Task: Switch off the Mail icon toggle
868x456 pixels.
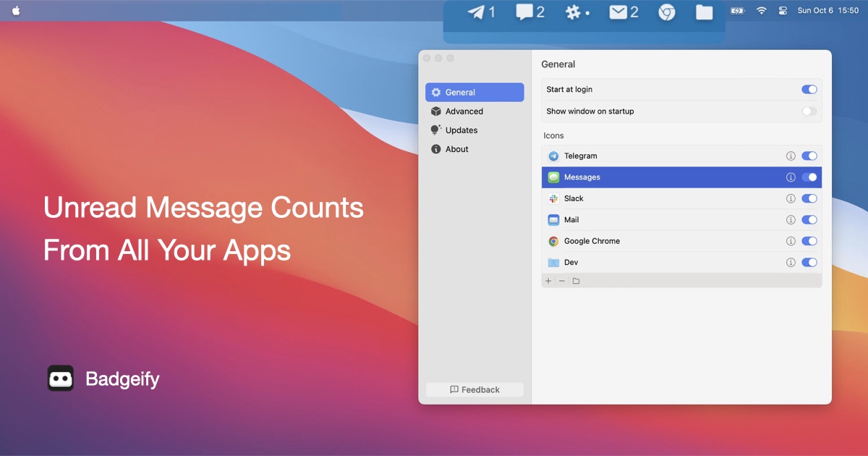Action: (x=809, y=220)
